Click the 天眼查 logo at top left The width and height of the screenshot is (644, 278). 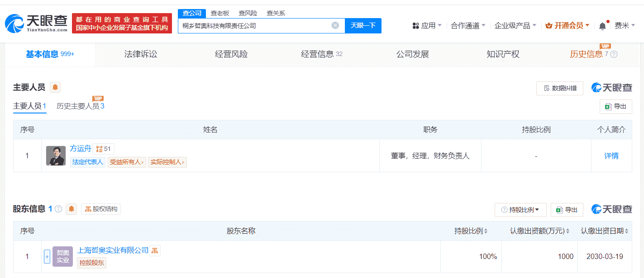pyautogui.click(x=36, y=24)
